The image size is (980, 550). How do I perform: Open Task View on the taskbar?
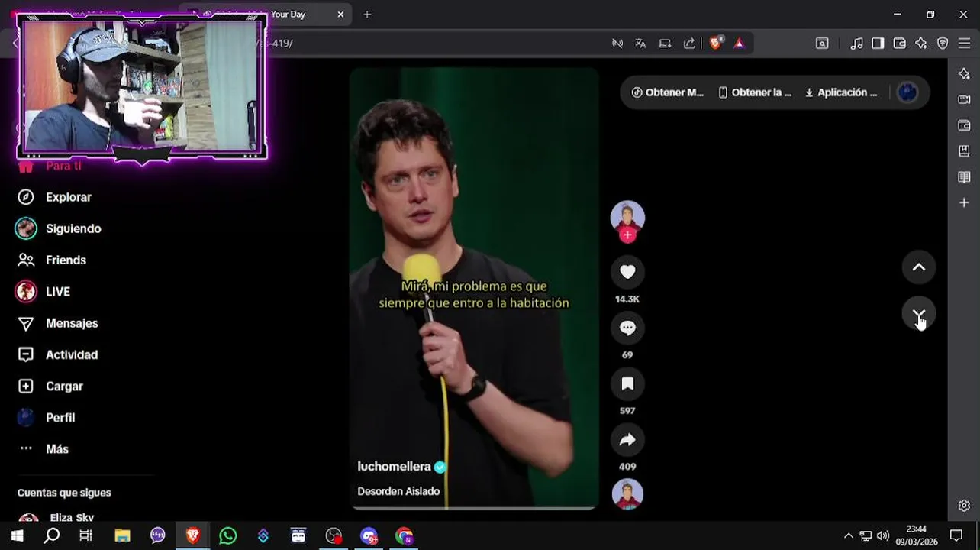click(x=86, y=535)
